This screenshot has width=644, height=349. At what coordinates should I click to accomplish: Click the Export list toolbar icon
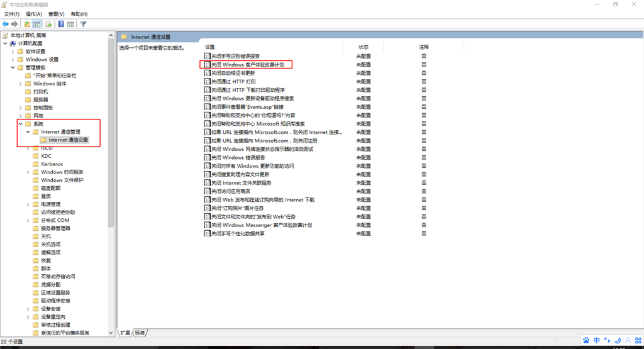(x=48, y=25)
